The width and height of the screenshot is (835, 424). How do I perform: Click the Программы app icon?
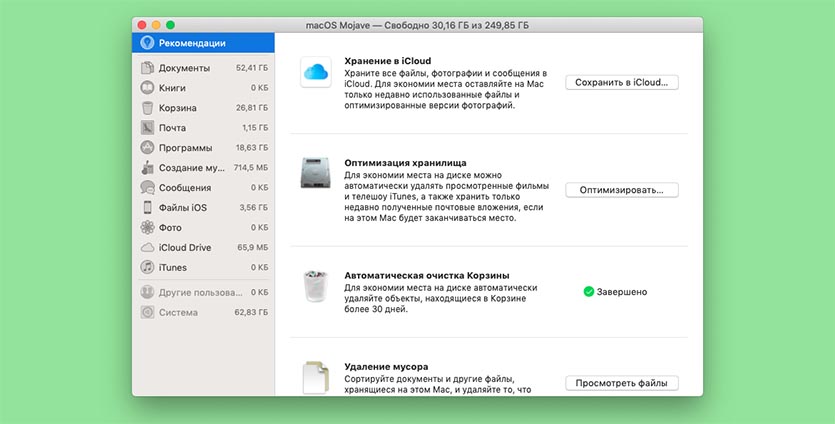[147, 148]
